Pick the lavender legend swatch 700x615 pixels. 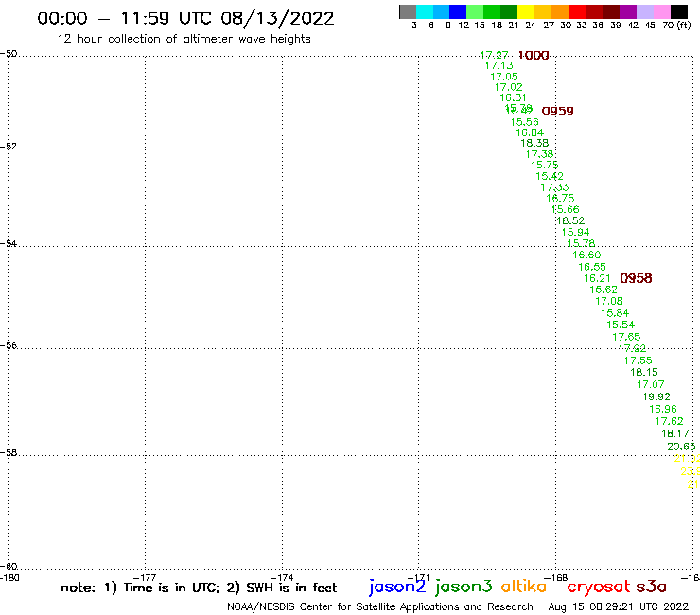coord(644,11)
